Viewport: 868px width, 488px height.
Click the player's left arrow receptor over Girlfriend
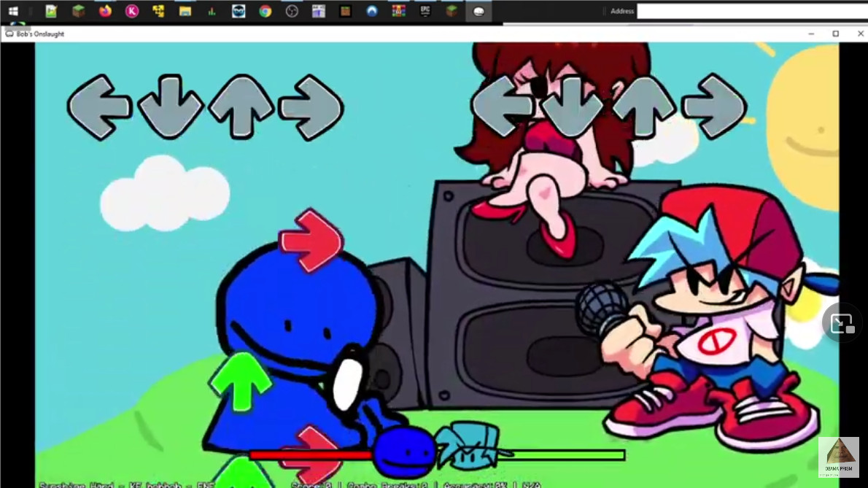pos(502,106)
